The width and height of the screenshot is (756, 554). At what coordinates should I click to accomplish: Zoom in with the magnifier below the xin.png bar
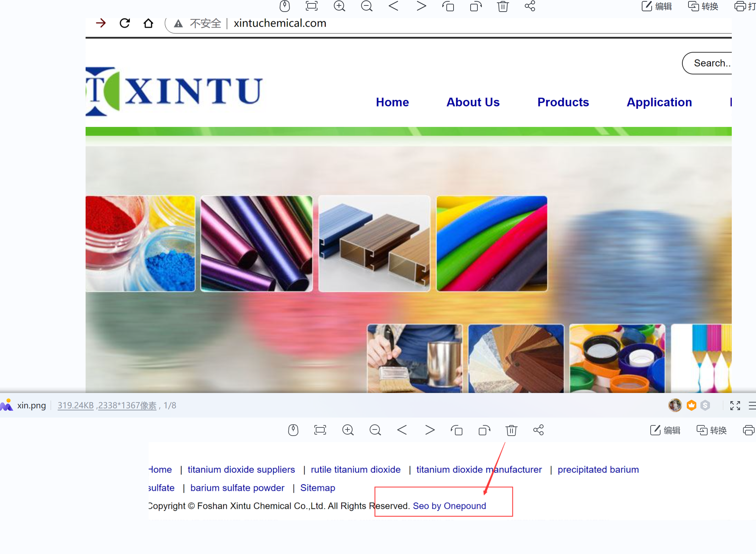[348, 430]
